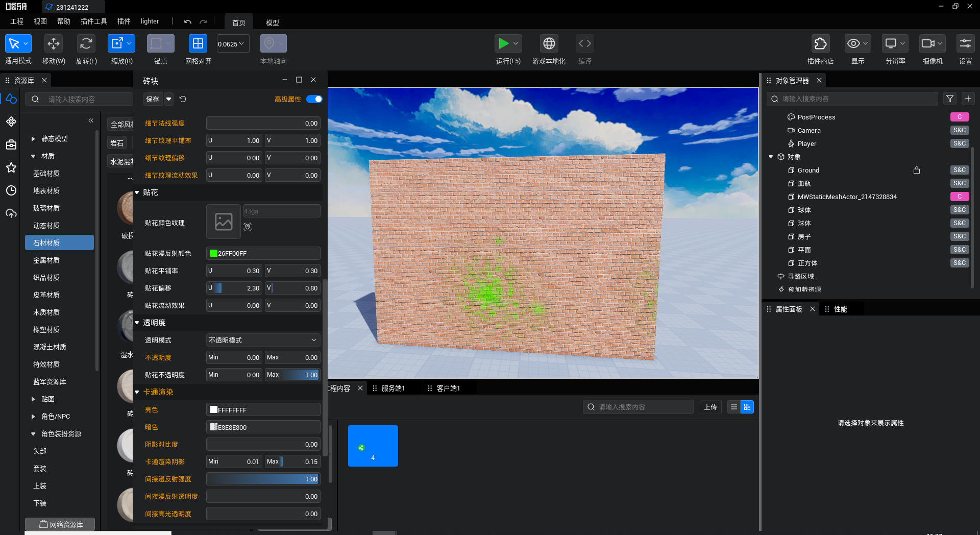Open the 插件工具 menu
980x535 pixels.
pyautogui.click(x=94, y=21)
